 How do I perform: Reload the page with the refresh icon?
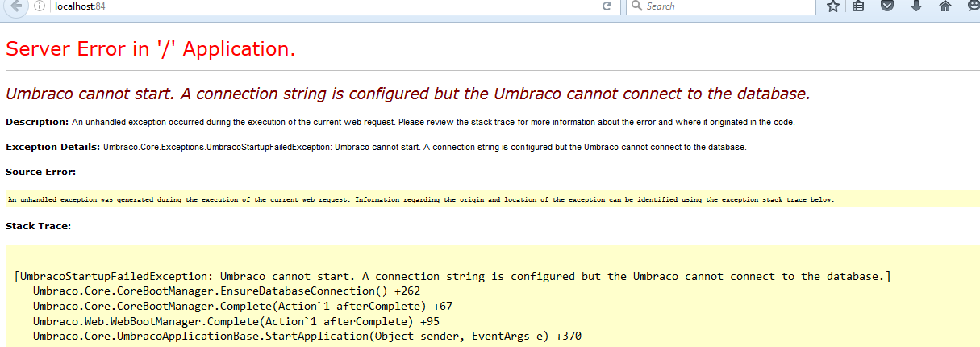[607, 6]
